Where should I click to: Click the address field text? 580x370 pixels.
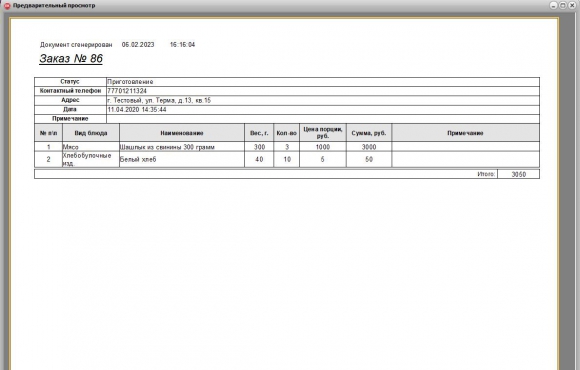[x=159, y=100]
